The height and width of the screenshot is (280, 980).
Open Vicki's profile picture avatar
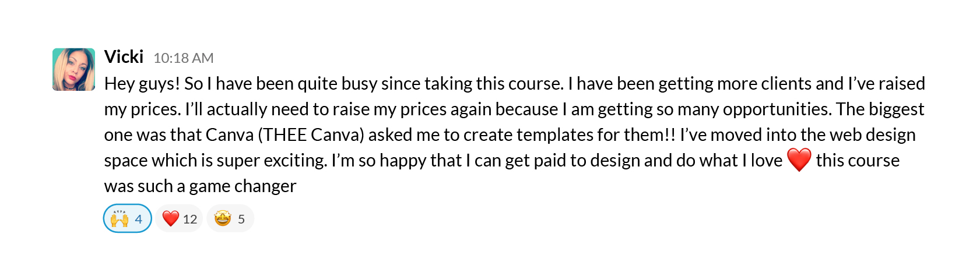point(73,69)
